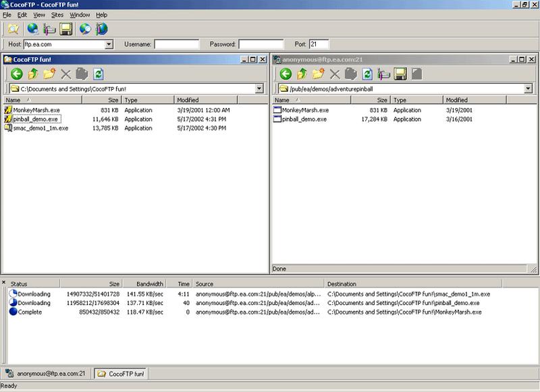Open the File menu
This screenshot has width=540, height=392.
click(7, 15)
